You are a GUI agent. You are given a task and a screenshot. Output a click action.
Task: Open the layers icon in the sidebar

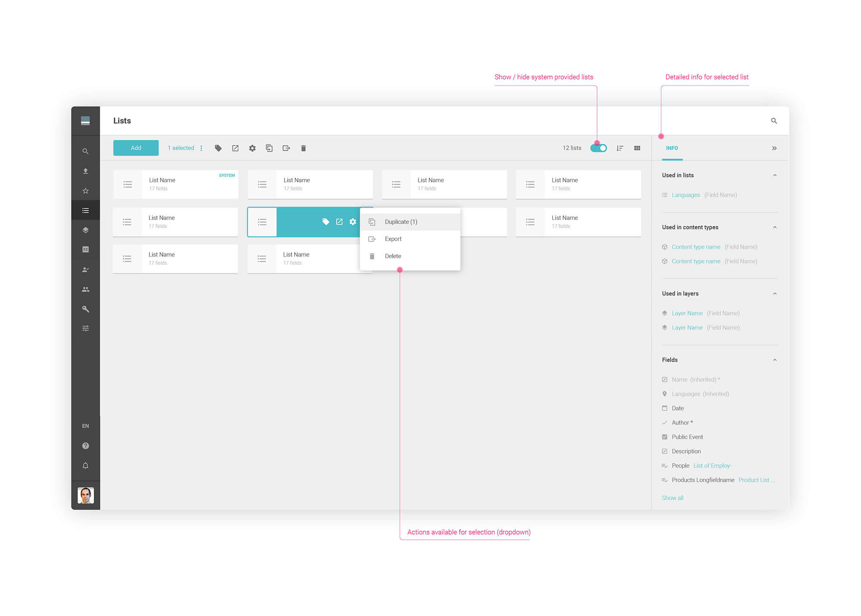[85, 230]
